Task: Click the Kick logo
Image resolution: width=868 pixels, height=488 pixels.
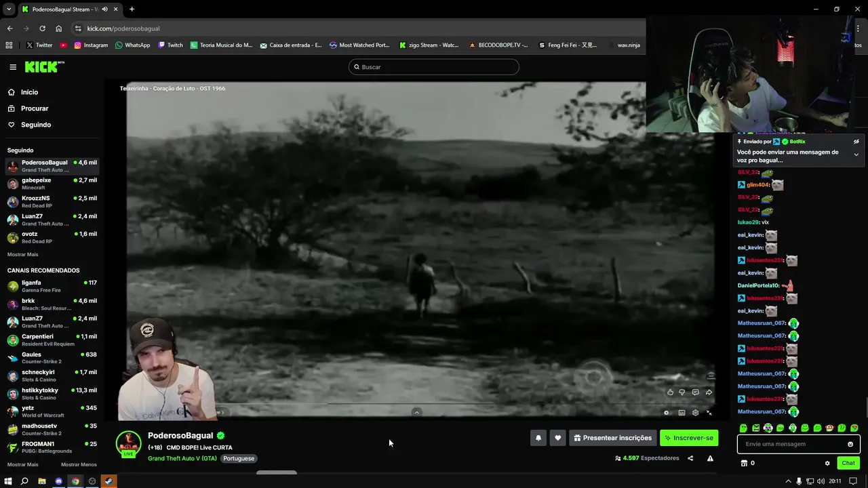Action: pos(45,66)
